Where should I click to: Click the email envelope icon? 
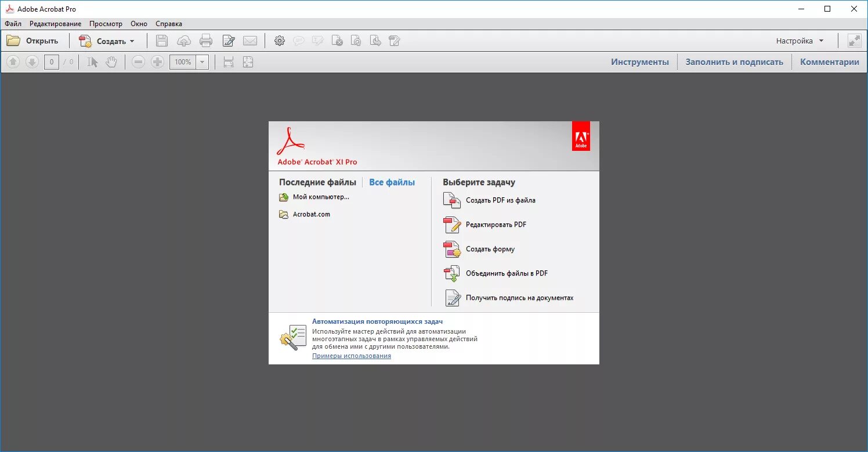point(250,41)
